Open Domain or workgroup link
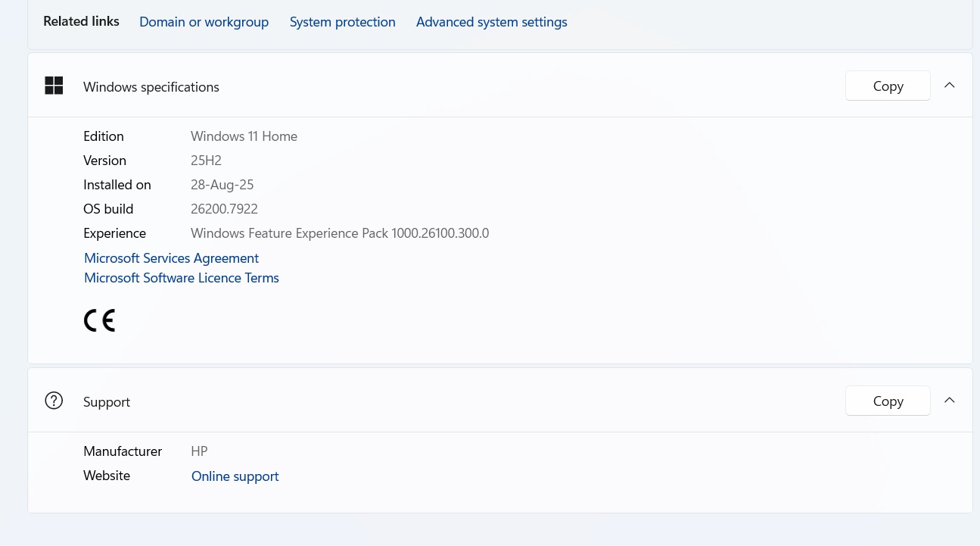980x546 pixels. [x=204, y=22]
